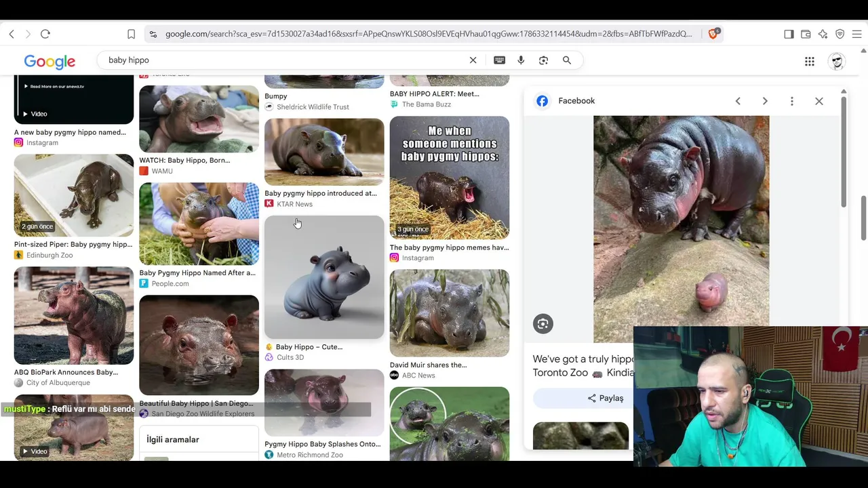Open the Google apps grid
The height and width of the screenshot is (488, 868).
click(810, 62)
